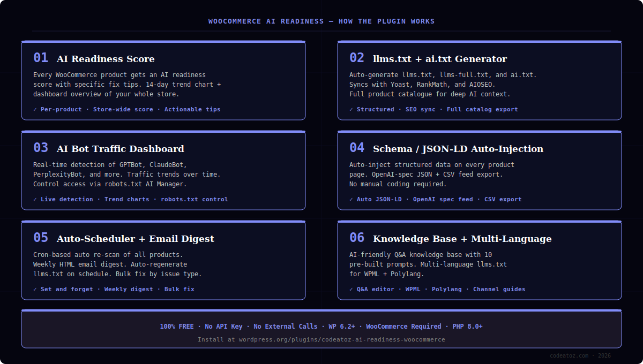The height and width of the screenshot is (364, 643).
Task: Click the 'WPML' feature tag
Action: [x=413, y=289]
